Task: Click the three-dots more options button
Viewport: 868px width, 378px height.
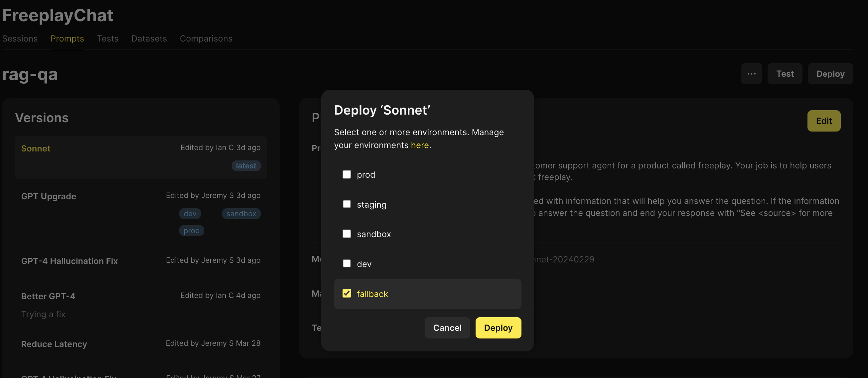Action: click(751, 74)
